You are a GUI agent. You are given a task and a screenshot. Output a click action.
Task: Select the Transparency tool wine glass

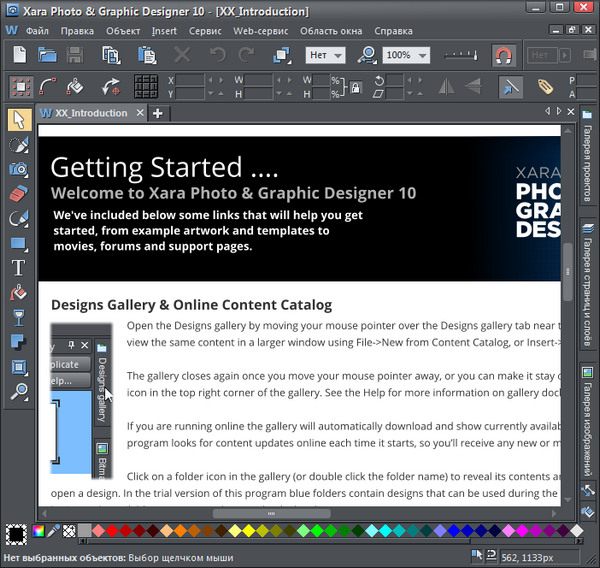(18, 318)
